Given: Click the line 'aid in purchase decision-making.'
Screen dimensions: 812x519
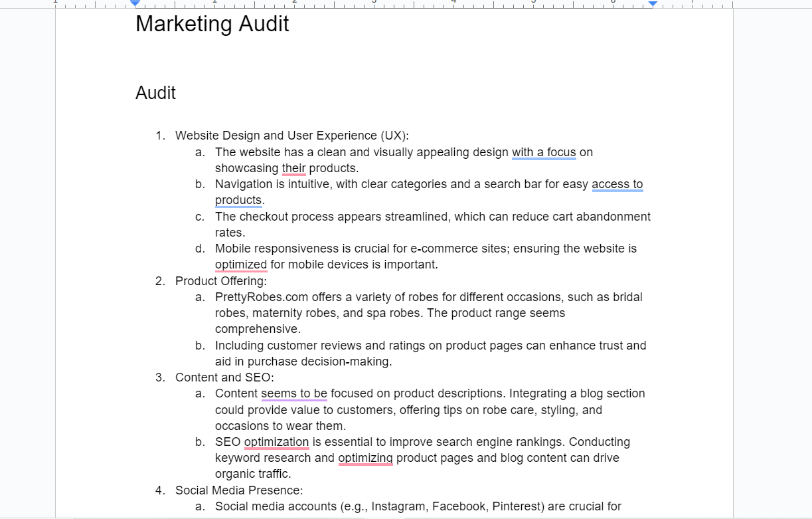Looking at the screenshot, I should click(303, 362).
